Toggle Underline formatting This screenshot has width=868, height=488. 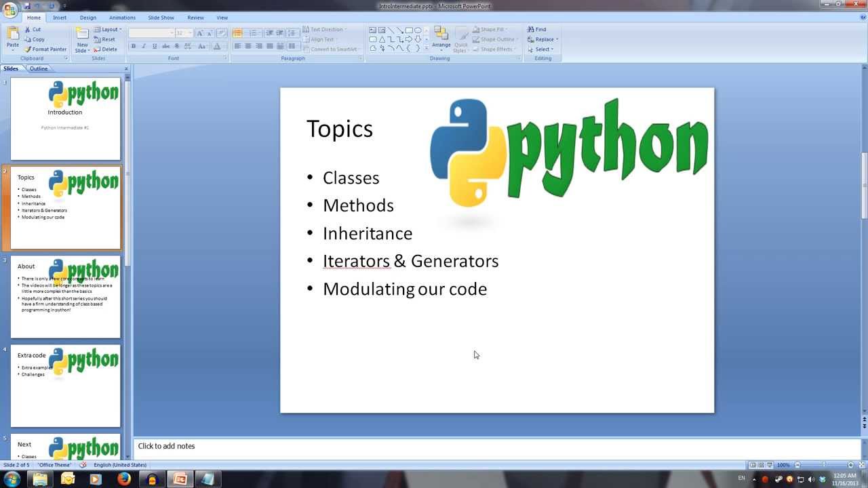tap(155, 46)
